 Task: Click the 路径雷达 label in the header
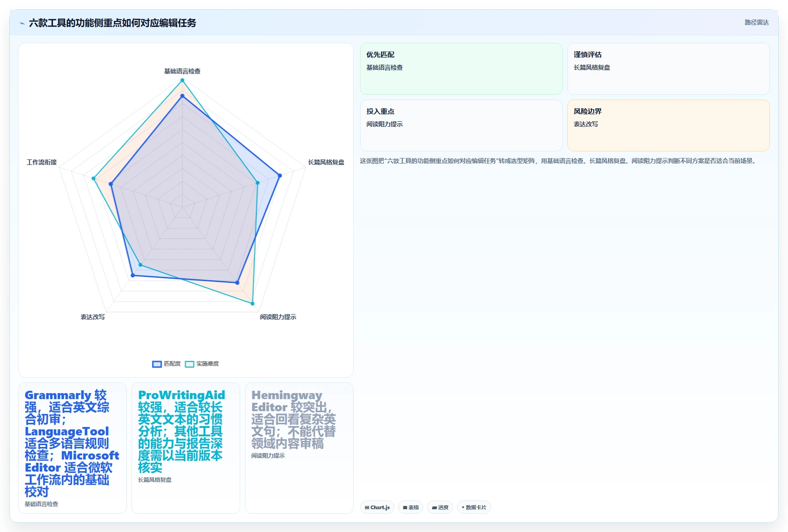coord(756,22)
